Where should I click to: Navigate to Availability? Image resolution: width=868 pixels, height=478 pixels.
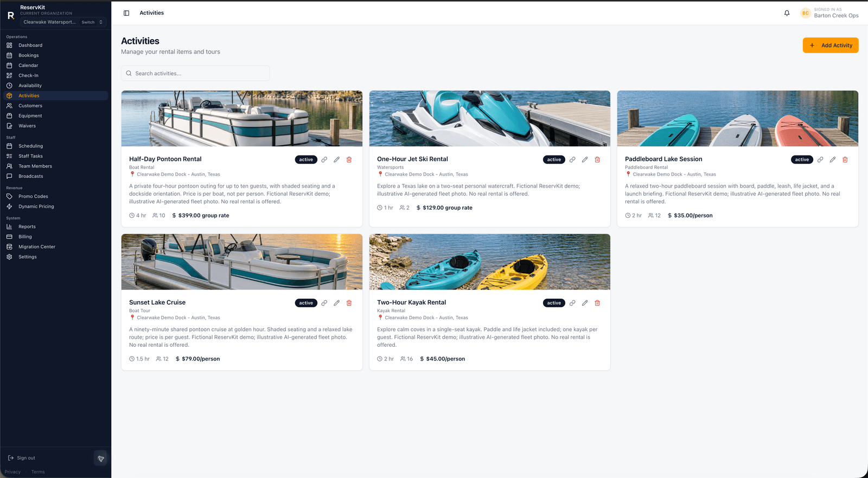(55, 86)
